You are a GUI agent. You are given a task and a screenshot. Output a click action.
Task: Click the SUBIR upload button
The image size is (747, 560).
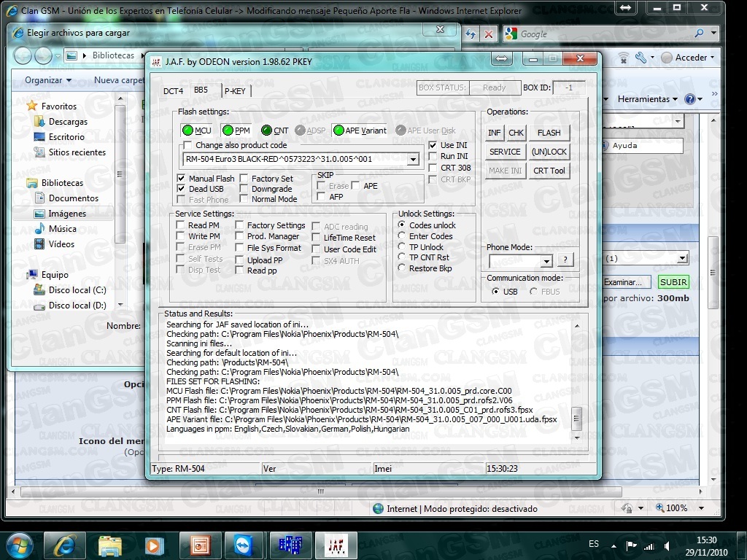673,282
